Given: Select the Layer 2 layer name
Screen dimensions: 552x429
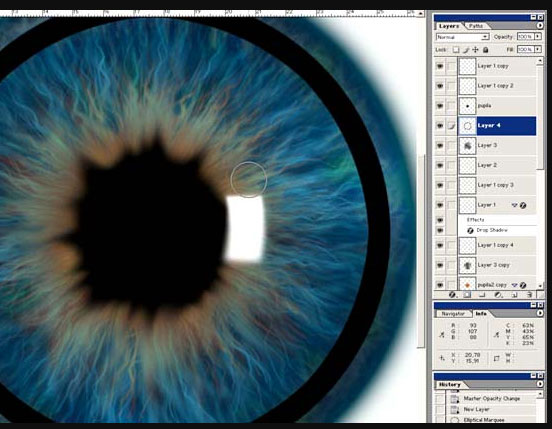Looking at the screenshot, I should click(487, 165).
